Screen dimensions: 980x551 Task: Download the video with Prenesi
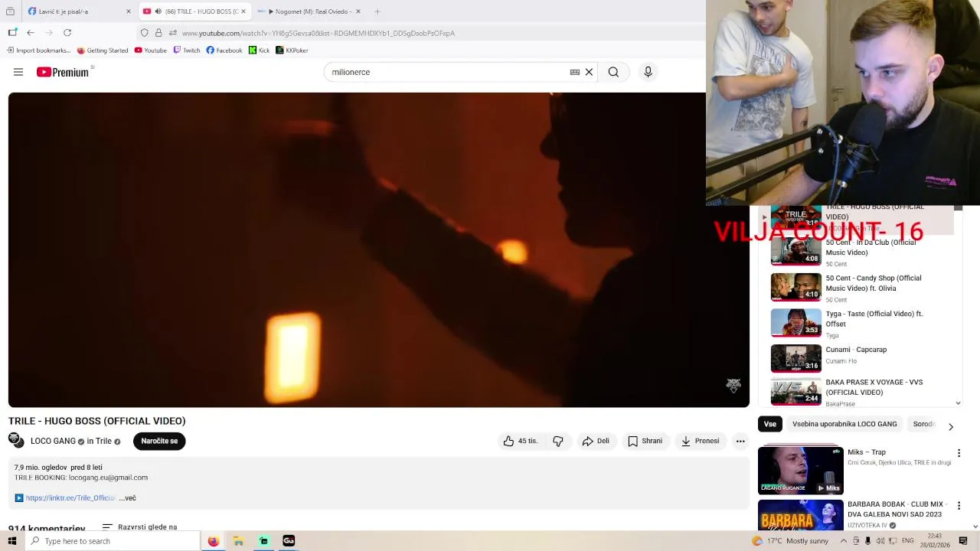(700, 441)
